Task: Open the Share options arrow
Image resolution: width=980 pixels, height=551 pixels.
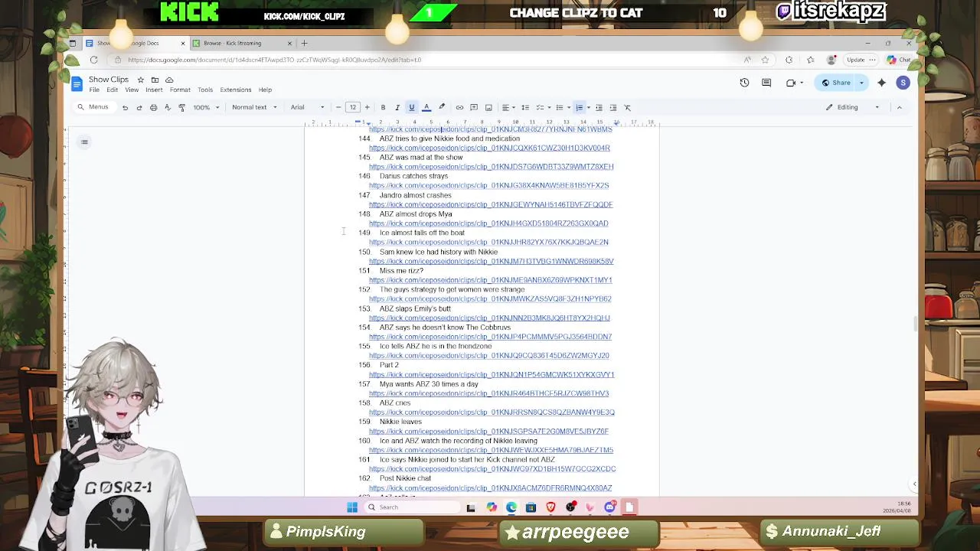Action: tap(861, 83)
